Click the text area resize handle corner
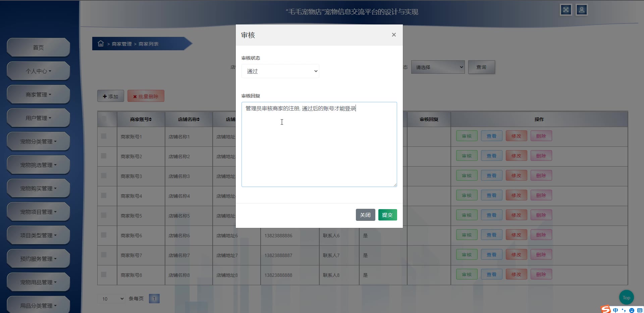Viewport: 644px width, 313px height. point(395,185)
